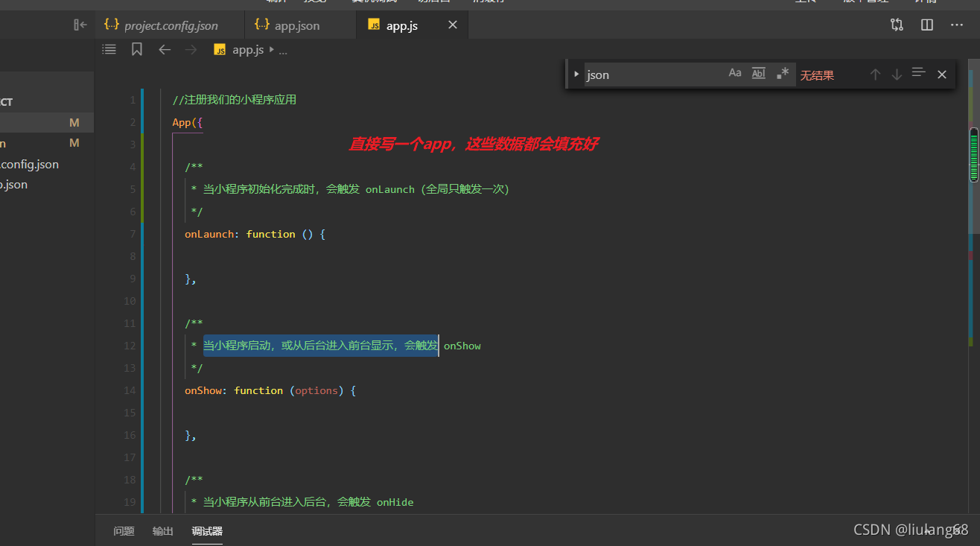Navigate forward with the right arrow
Image resolution: width=980 pixels, height=546 pixels.
coord(191,49)
